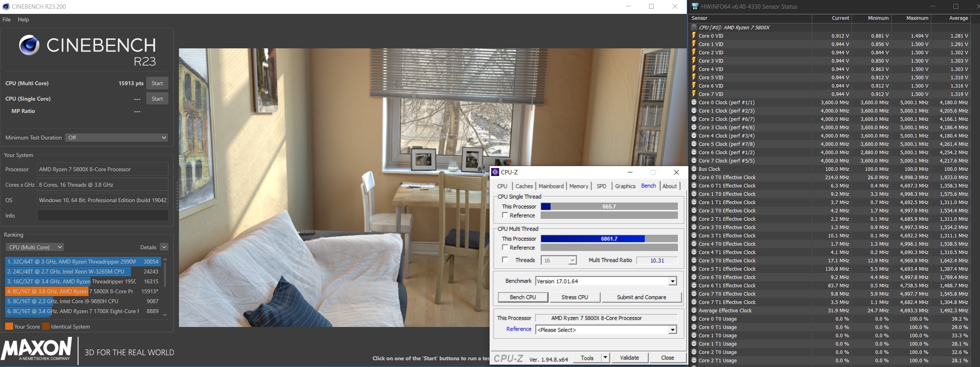Click the Stress CPU button
Viewport: 980px width, 367px height.
point(575,297)
